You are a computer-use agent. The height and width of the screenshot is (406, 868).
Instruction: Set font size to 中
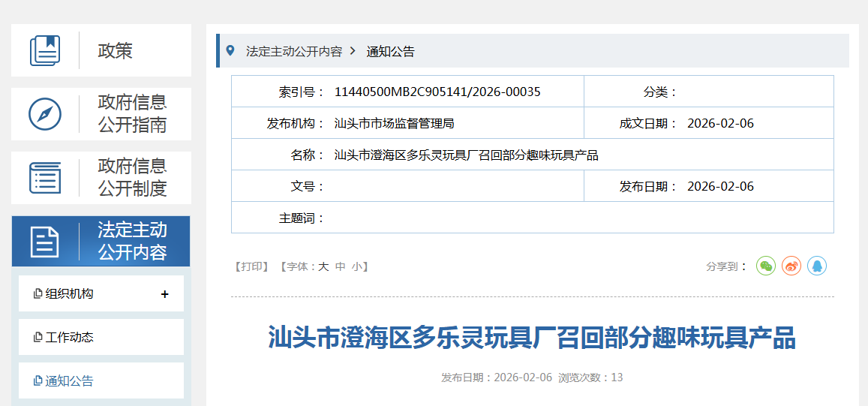click(x=341, y=266)
